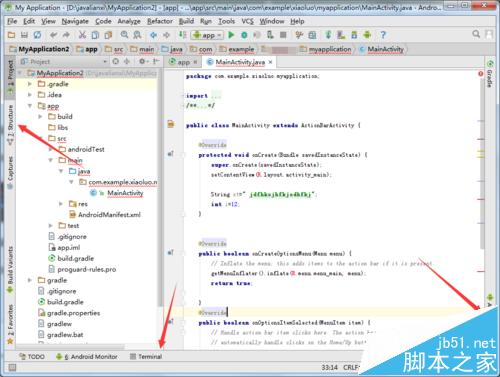Click the MyApplication2 breadcrumb

(x=40, y=49)
